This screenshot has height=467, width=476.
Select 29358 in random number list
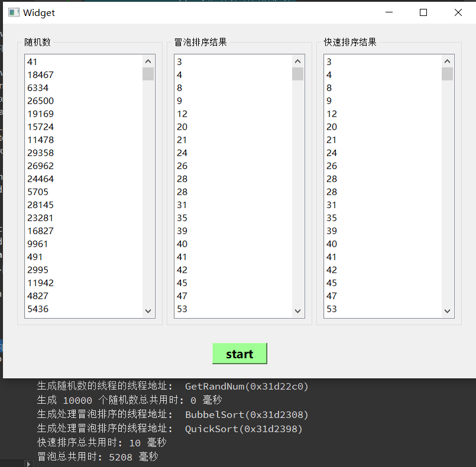83,153
